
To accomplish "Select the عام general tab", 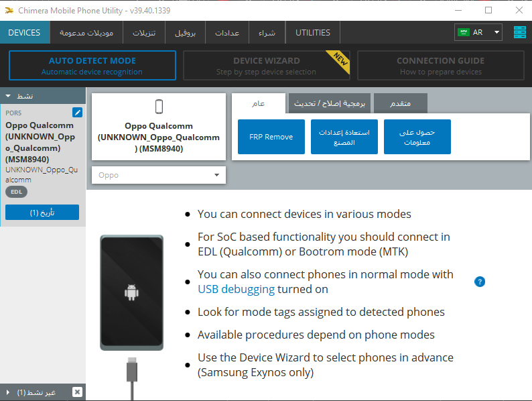I will coord(259,103).
